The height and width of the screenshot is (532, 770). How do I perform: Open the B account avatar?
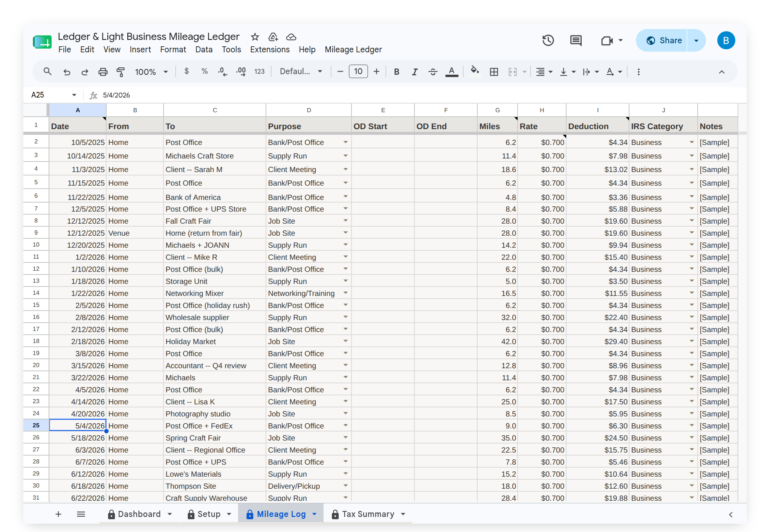[726, 40]
